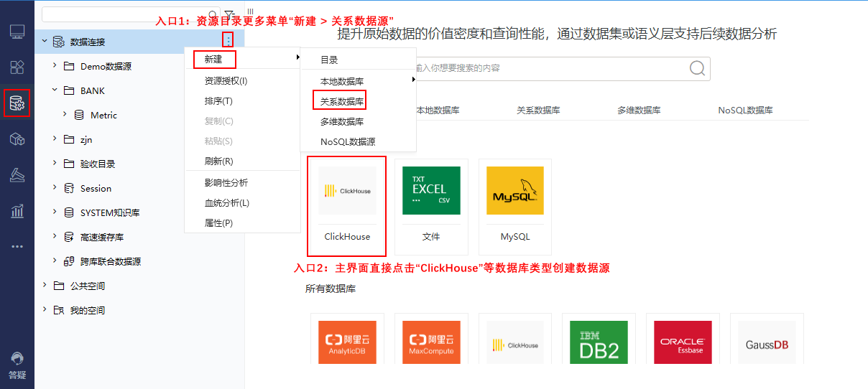Expand the Demo数据源 folder
Image resolution: width=868 pixels, height=389 pixels.
tap(55, 66)
